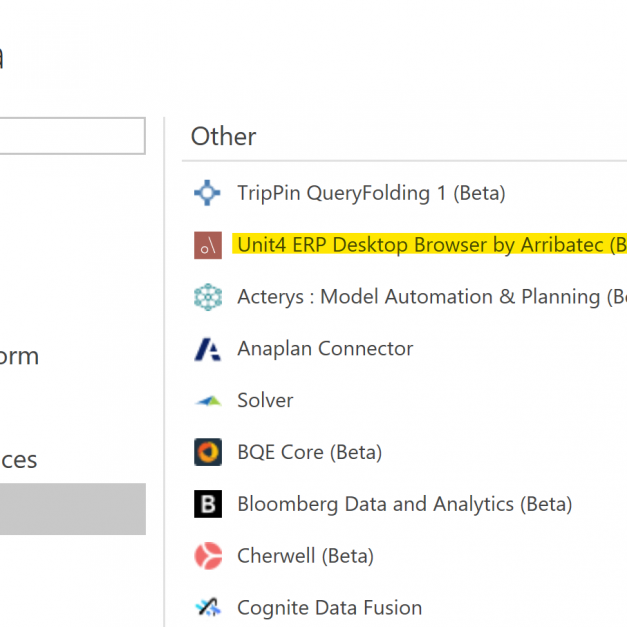
Task: Click the Cognite Data Fusion icon
Action: tap(208, 607)
